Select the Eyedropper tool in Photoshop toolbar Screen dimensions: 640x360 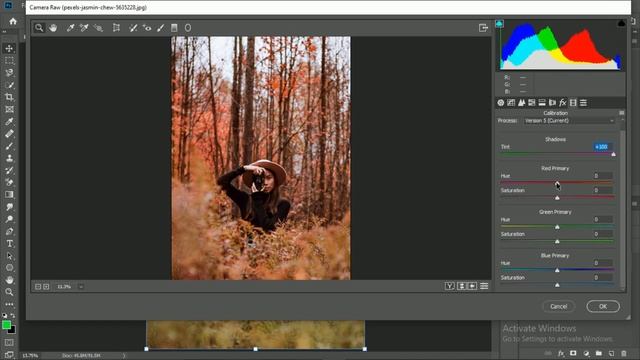click(9, 122)
